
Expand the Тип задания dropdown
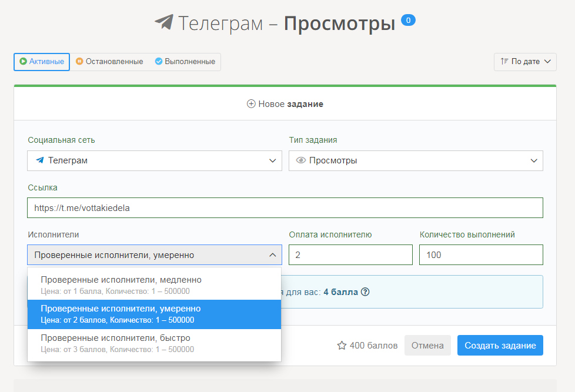pos(534,160)
